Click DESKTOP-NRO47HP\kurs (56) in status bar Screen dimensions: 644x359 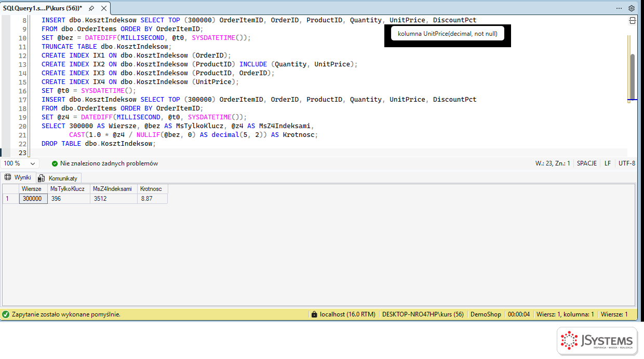click(x=423, y=314)
